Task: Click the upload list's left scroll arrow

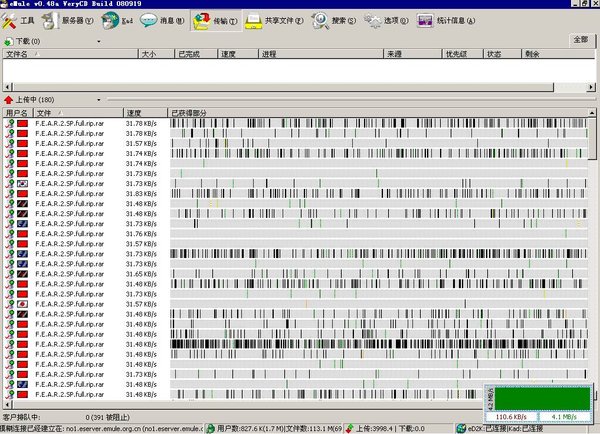Action: click(8, 404)
